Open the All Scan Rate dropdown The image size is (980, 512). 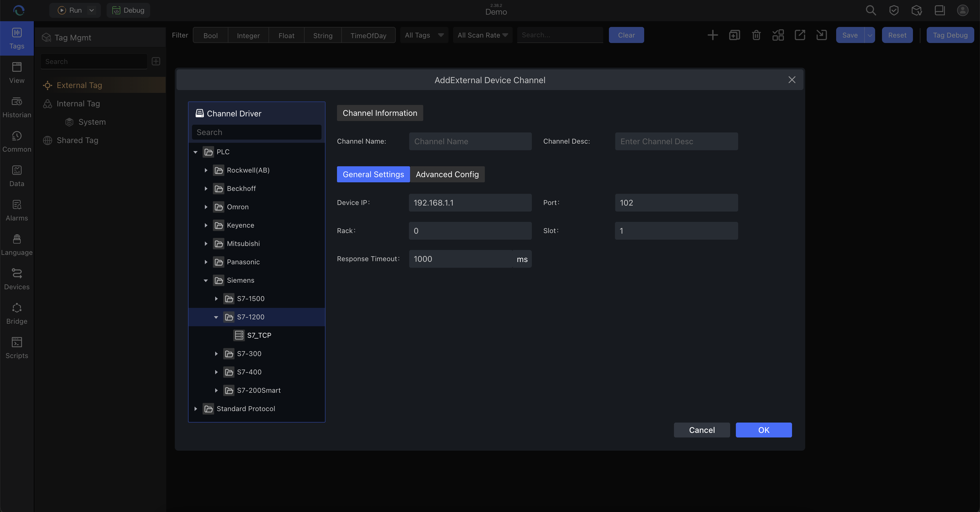(x=482, y=35)
